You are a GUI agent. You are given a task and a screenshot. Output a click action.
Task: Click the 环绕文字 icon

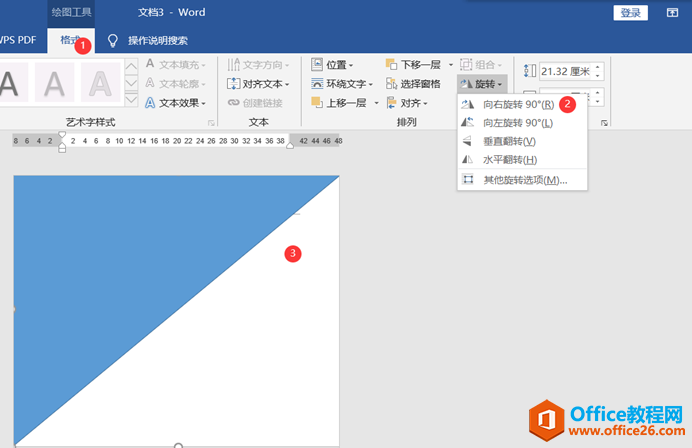(317, 83)
